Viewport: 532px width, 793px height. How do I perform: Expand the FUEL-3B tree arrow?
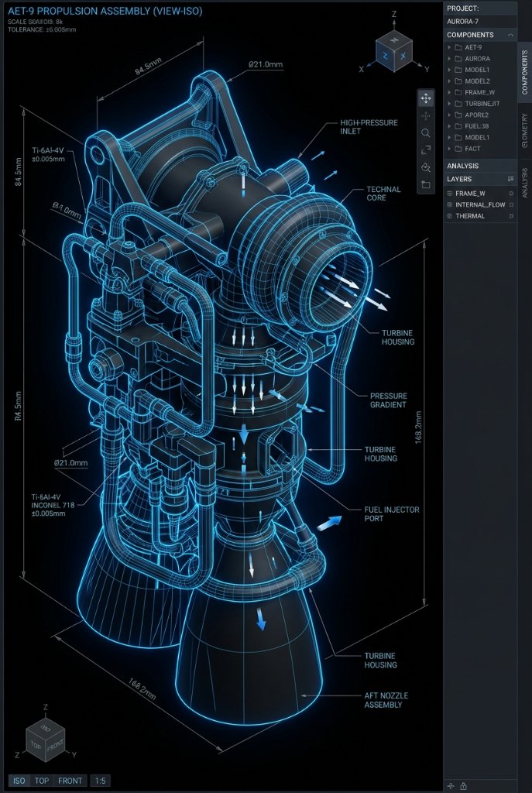tap(449, 126)
